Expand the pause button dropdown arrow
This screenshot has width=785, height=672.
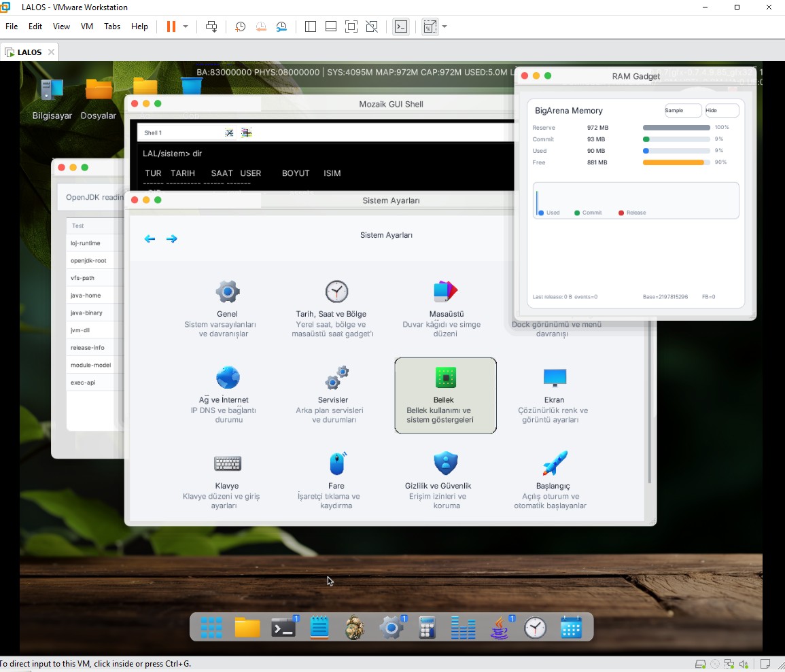pyautogui.click(x=186, y=26)
